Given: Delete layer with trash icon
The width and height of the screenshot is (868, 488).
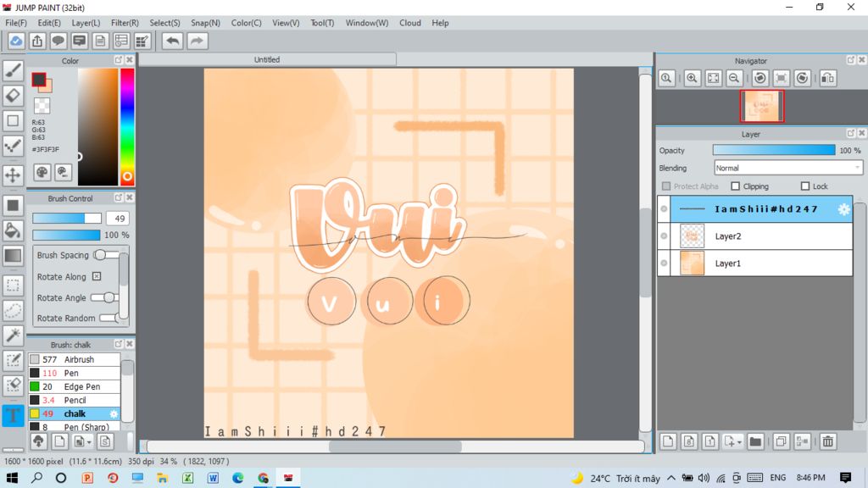Looking at the screenshot, I should 827,441.
